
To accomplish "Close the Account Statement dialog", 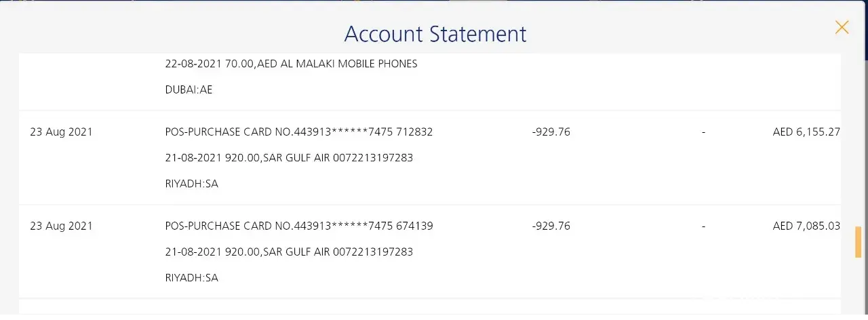I will 842,27.
